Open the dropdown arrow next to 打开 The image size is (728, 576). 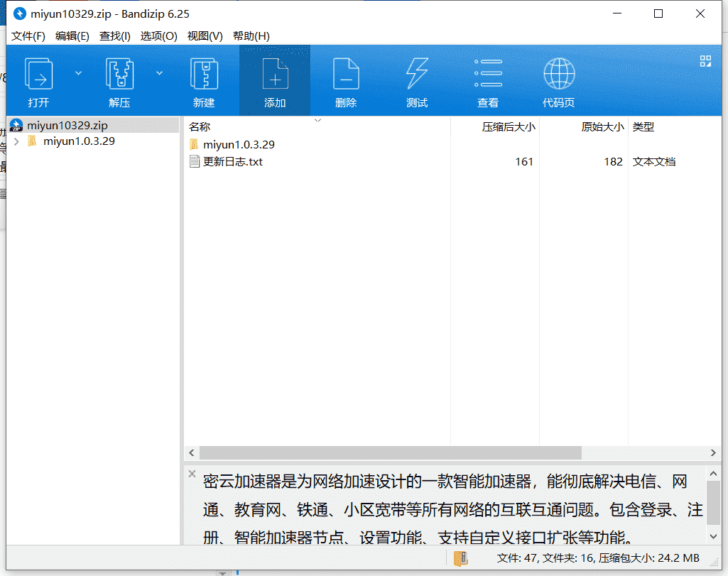point(78,73)
